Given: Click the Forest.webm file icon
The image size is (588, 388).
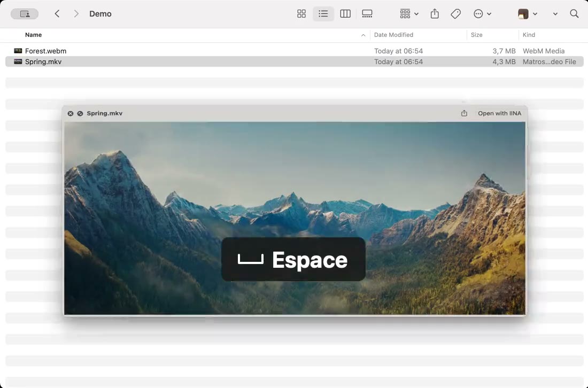Looking at the screenshot, I should 18,51.
